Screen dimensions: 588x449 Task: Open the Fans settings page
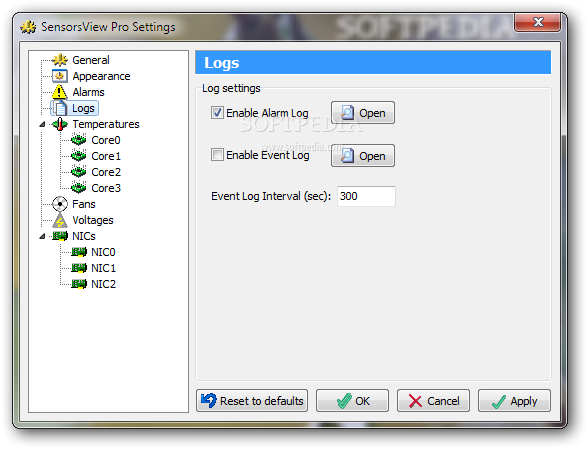[x=84, y=204]
